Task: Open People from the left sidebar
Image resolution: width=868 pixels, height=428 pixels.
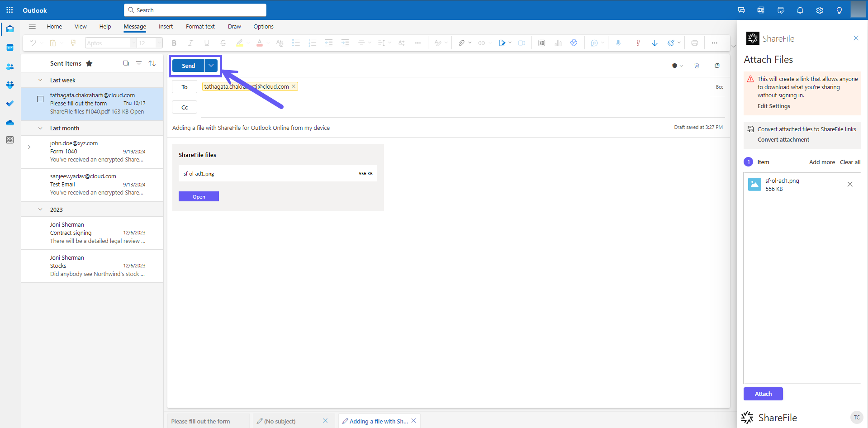Action: pos(10,67)
